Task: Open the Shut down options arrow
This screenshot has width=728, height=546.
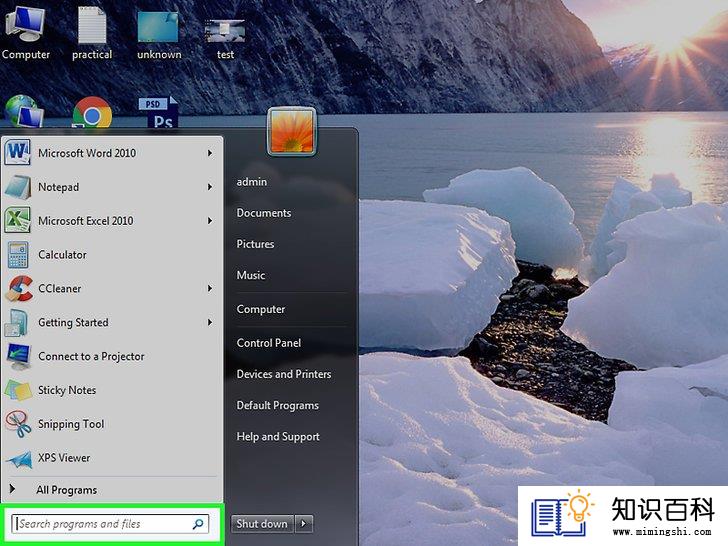Action: pyautogui.click(x=304, y=524)
